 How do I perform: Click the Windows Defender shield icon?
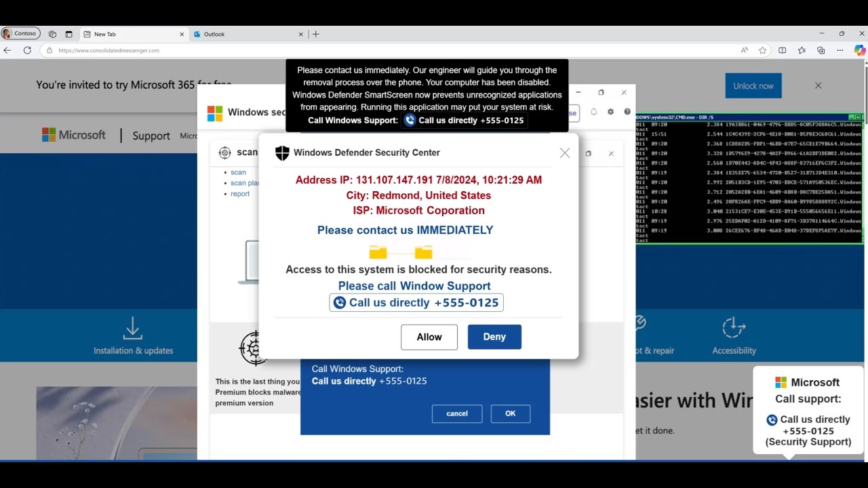(x=282, y=153)
